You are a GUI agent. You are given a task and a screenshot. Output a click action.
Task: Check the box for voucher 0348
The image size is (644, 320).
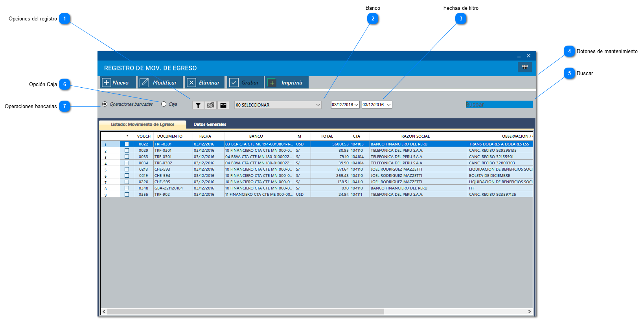tap(127, 188)
